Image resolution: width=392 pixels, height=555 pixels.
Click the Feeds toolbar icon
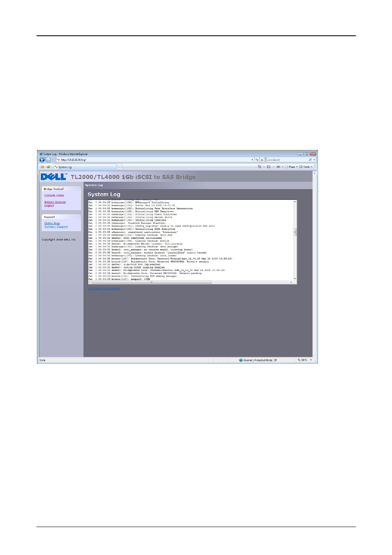(x=269, y=167)
